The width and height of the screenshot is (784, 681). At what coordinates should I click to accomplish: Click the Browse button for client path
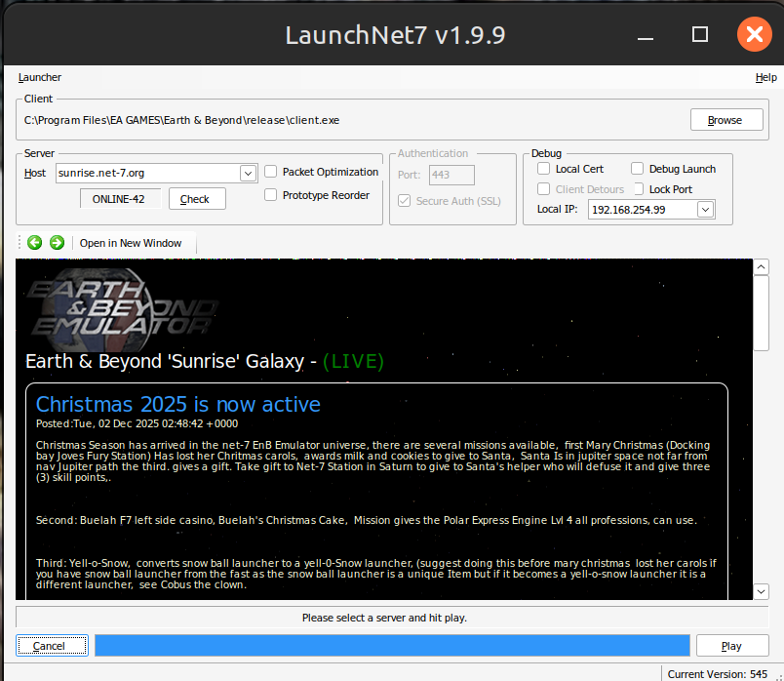pos(726,120)
